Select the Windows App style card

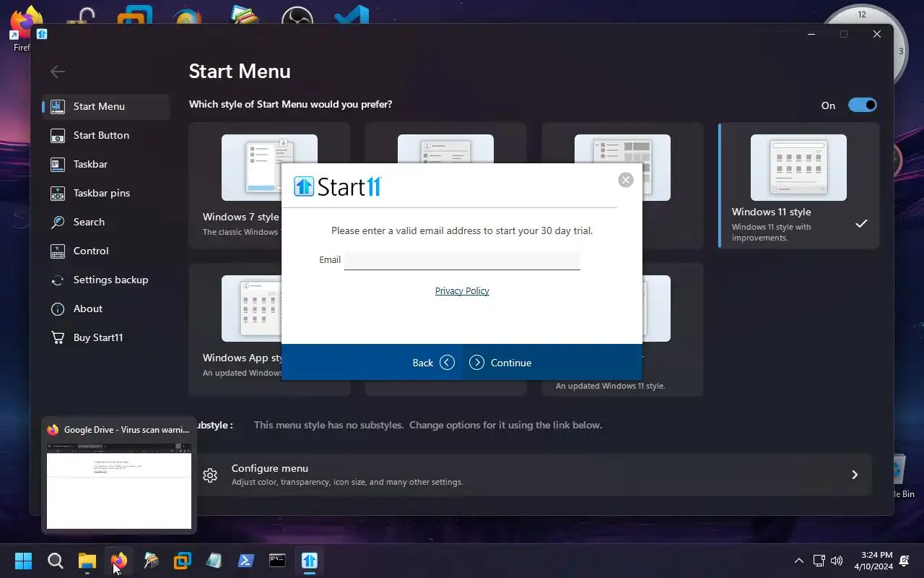coord(269,329)
